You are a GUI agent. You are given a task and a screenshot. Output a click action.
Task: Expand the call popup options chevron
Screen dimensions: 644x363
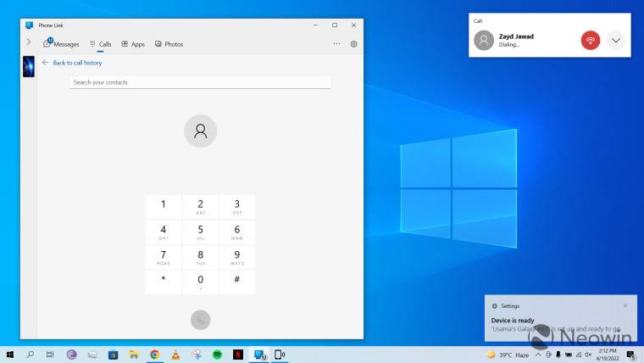tap(616, 40)
